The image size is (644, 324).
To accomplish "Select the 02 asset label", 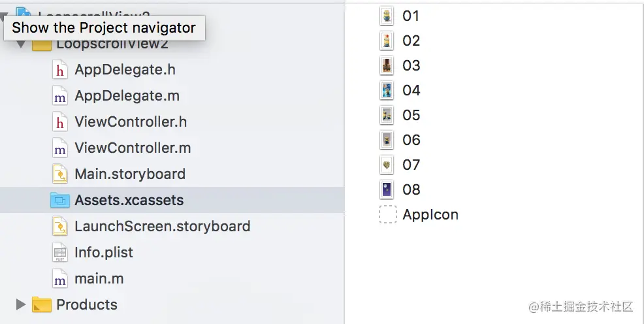I will coord(411,41).
